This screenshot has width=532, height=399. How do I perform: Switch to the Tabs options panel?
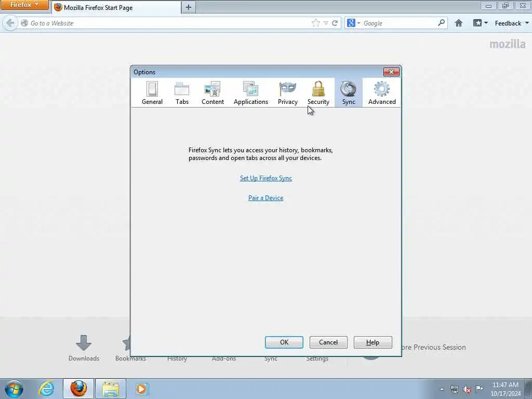pos(182,93)
